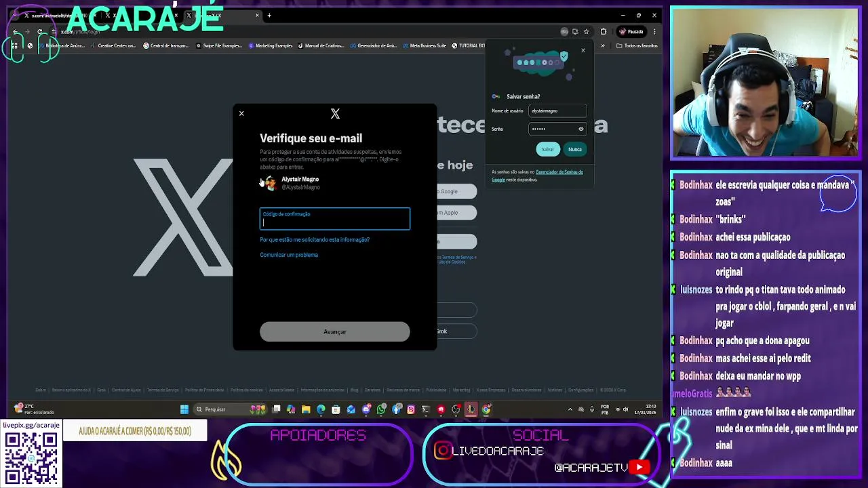868x488 pixels.
Task: Open the Chrome three-dot menu
Action: 654,31
